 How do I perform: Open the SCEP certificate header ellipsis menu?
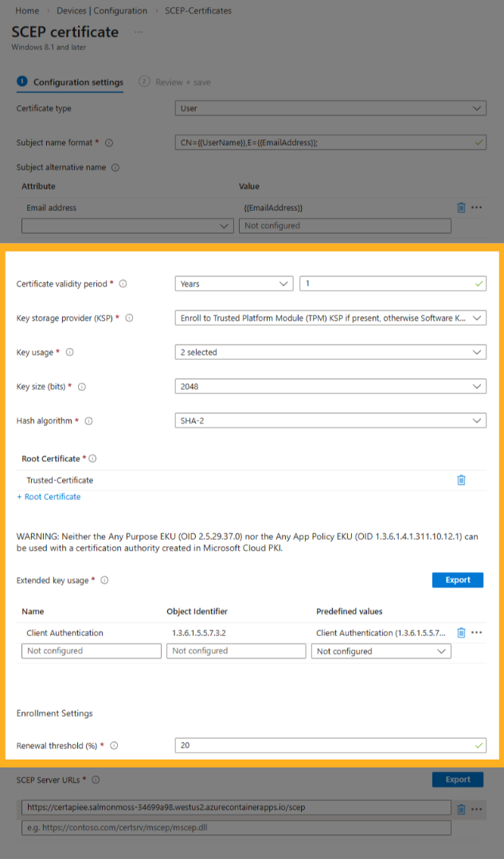(139, 32)
